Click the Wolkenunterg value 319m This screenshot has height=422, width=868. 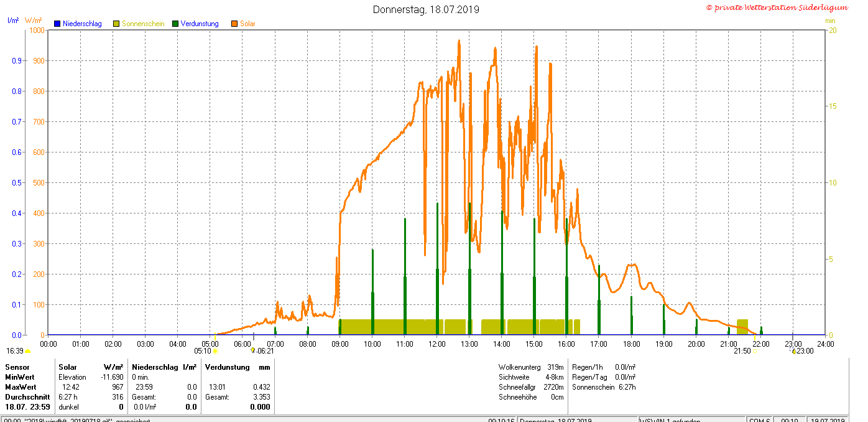(555, 367)
